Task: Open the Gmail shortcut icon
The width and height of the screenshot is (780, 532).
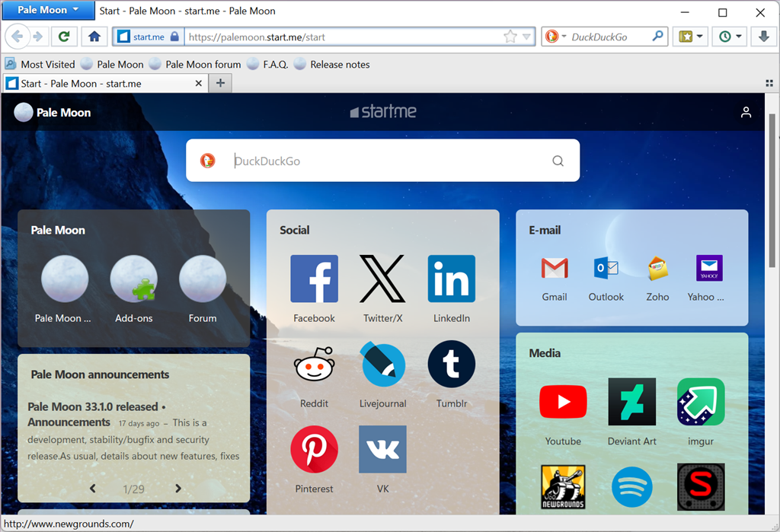Action: pyautogui.click(x=555, y=269)
